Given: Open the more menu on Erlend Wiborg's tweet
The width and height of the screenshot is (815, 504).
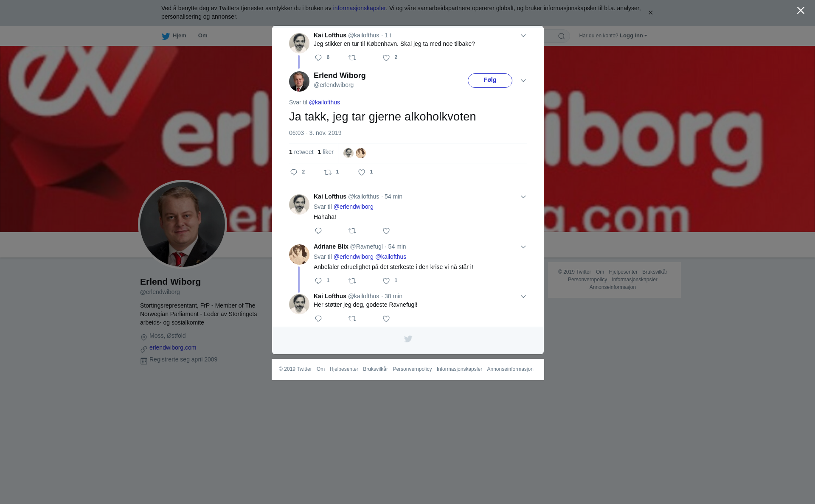Looking at the screenshot, I should click(x=523, y=81).
